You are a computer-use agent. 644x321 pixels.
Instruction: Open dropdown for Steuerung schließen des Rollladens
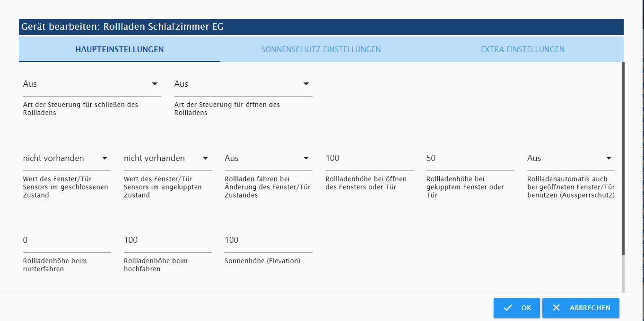click(x=92, y=84)
